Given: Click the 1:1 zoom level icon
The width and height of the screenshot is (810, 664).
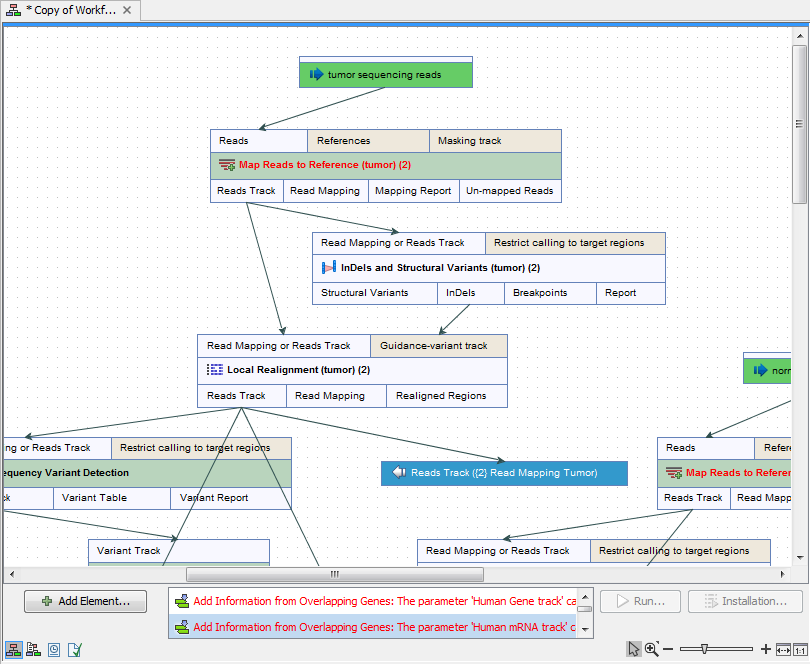Looking at the screenshot, I should point(800,649).
